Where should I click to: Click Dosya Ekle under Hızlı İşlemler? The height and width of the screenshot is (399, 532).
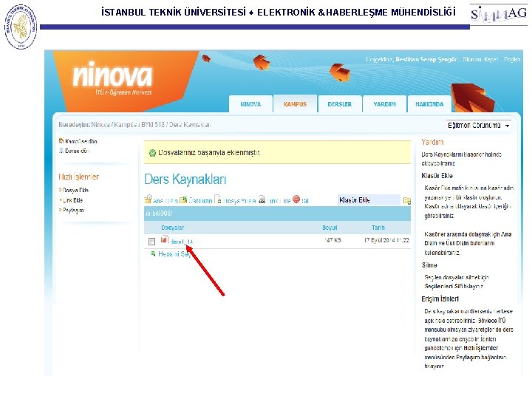coord(75,190)
